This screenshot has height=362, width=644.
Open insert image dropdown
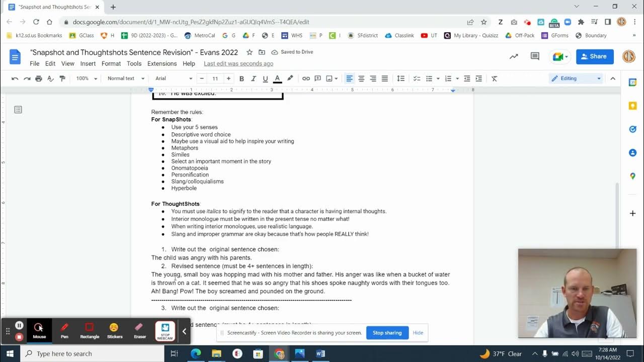coord(332,78)
